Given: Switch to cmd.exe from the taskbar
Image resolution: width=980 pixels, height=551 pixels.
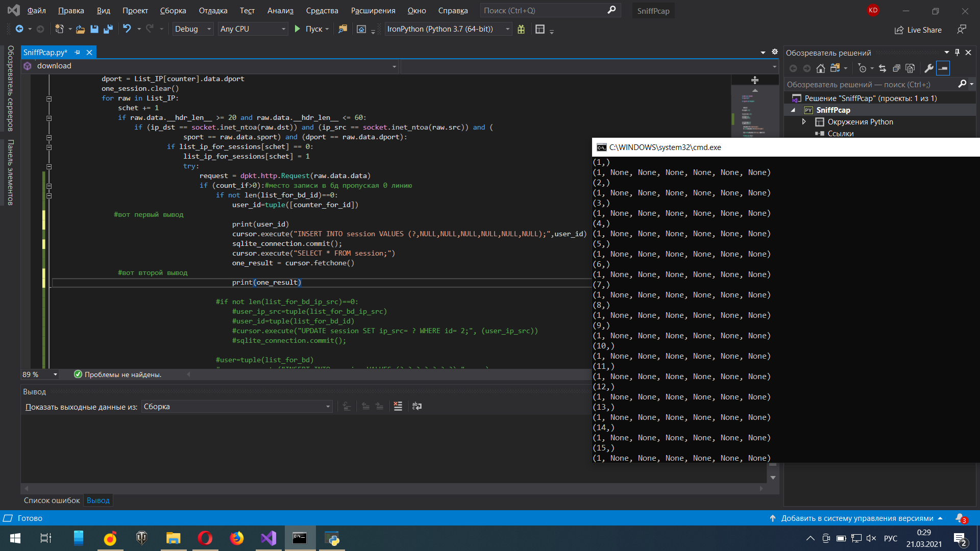Looking at the screenshot, I should pos(300,538).
